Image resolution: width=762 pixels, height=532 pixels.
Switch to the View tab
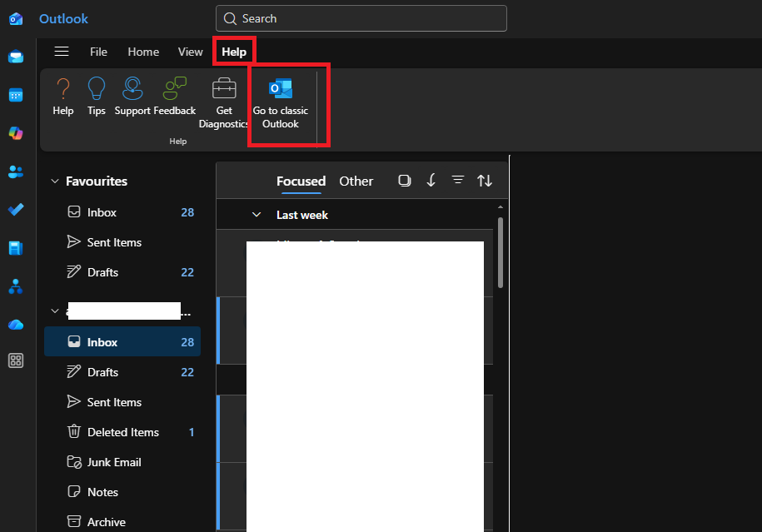point(191,52)
